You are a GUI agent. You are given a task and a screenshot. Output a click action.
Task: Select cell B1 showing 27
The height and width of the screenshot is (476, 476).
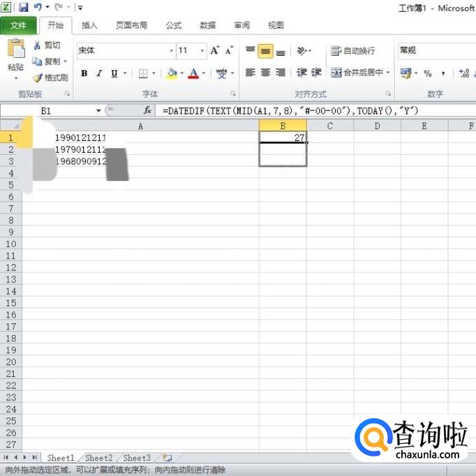283,137
